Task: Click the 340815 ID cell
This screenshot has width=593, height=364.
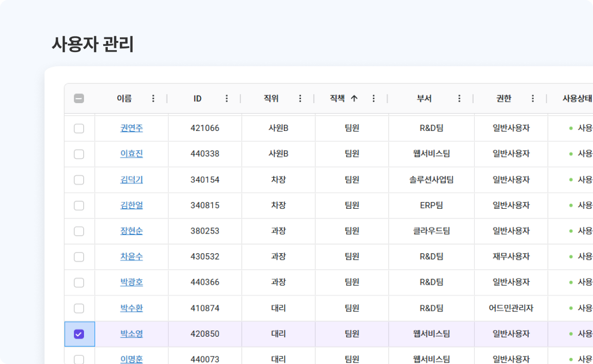Action: (x=205, y=205)
